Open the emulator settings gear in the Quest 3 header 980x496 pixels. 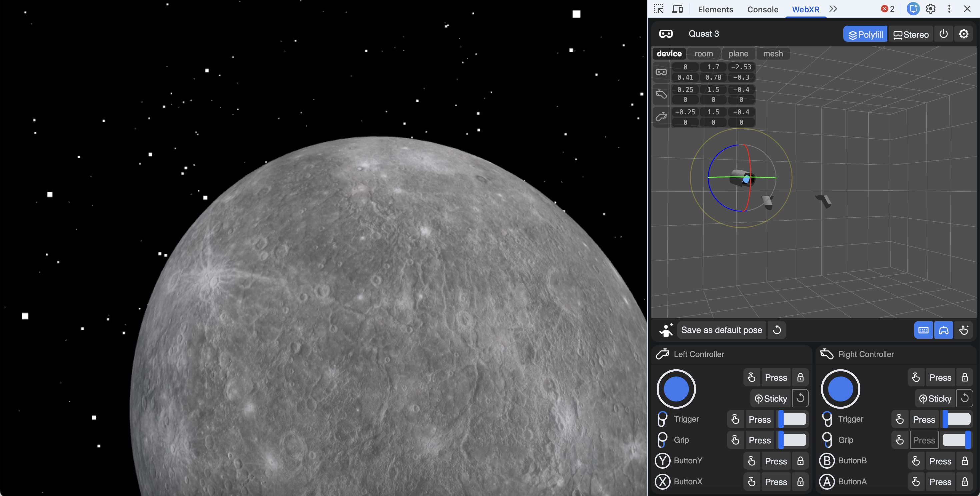tap(964, 34)
